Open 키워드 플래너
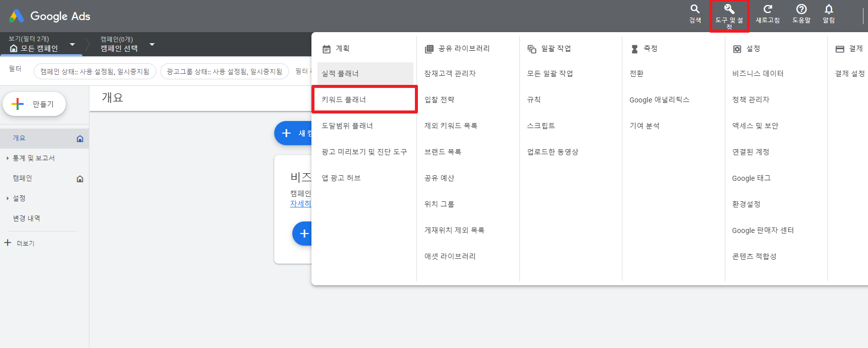 [x=365, y=99]
